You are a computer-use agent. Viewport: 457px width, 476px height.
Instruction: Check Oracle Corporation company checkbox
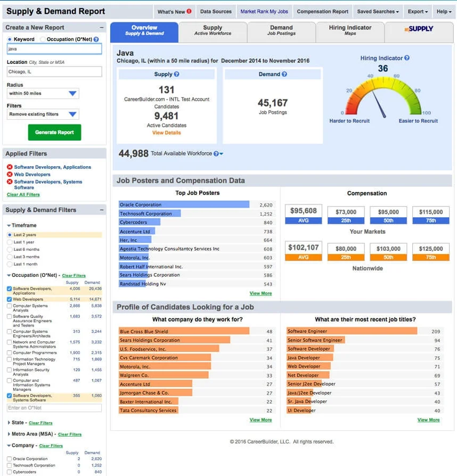(x=10, y=459)
